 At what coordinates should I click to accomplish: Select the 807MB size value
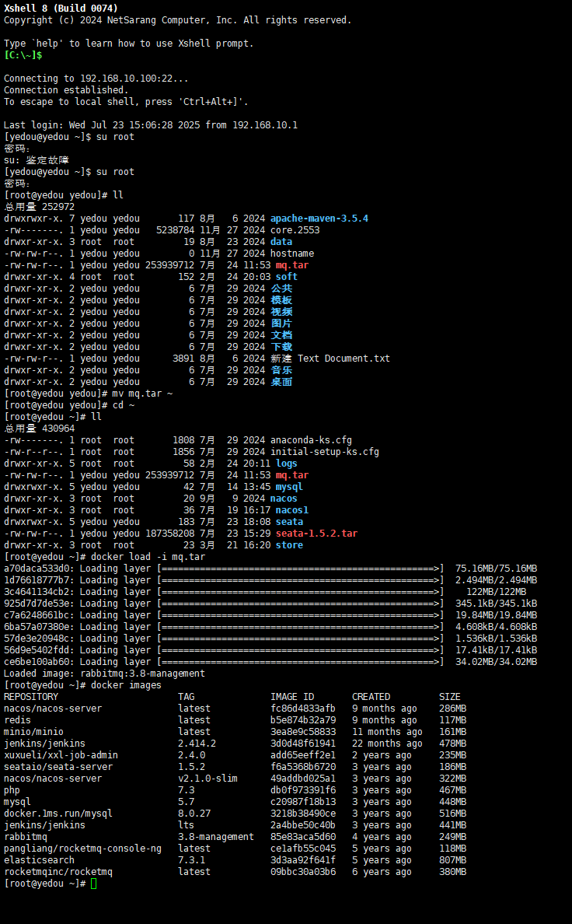pyautogui.click(x=452, y=860)
